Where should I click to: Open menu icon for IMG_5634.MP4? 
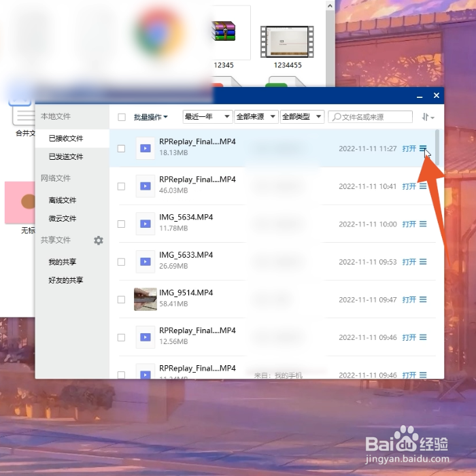[x=423, y=224]
